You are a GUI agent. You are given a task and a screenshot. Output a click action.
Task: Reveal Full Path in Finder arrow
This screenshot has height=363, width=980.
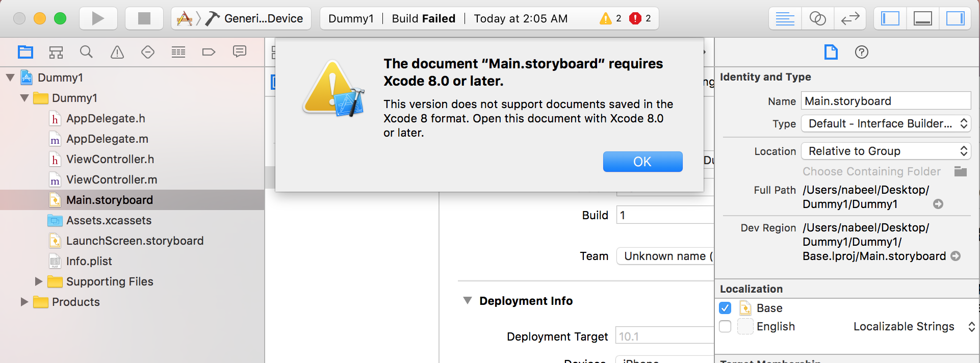point(938,204)
